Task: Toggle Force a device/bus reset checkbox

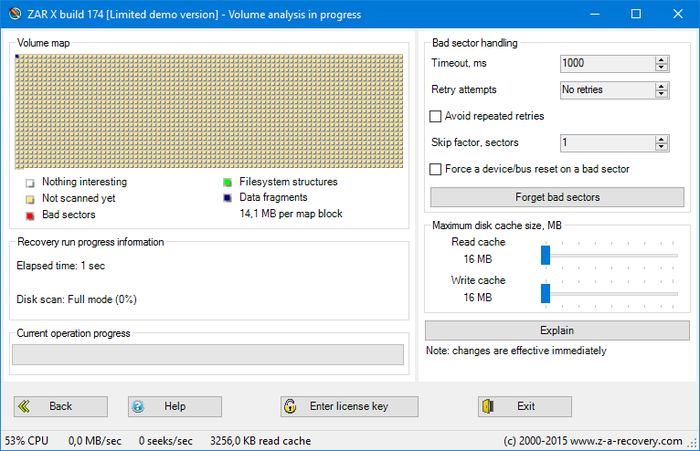Action: 436,169
